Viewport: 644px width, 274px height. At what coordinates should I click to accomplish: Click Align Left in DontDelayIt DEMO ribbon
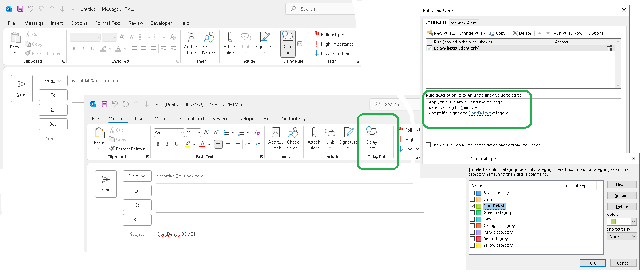(218, 144)
